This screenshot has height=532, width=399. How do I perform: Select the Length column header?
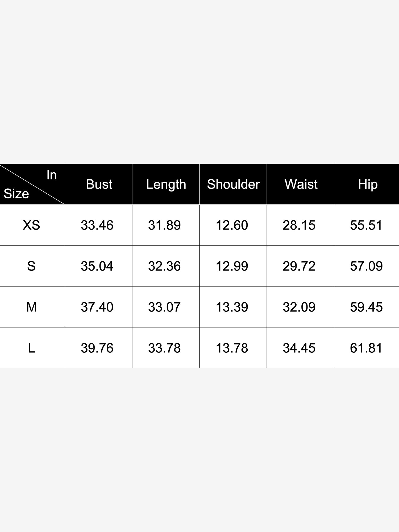pyautogui.click(x=166, y=185)
